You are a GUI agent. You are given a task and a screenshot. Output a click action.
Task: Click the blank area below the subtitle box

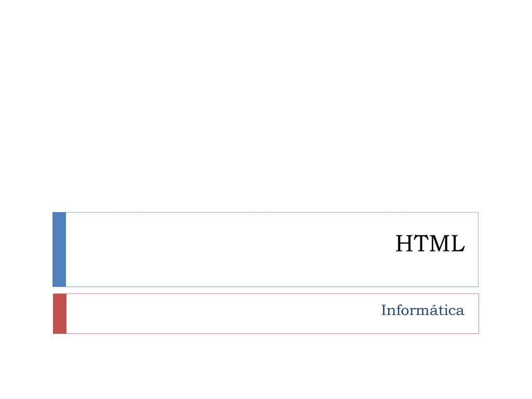click(266, 366)
